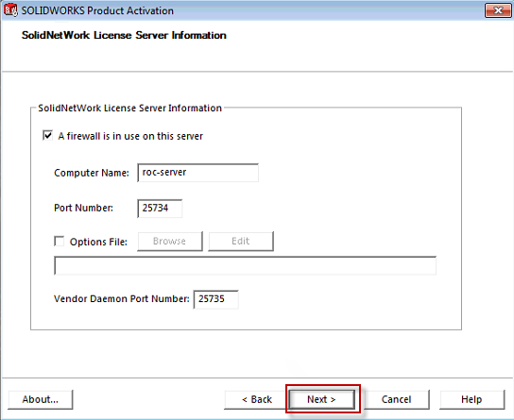The height and width of the screenshot is (420, 514).
Task: Cancel the activation wizard
Action: (397, 399)
